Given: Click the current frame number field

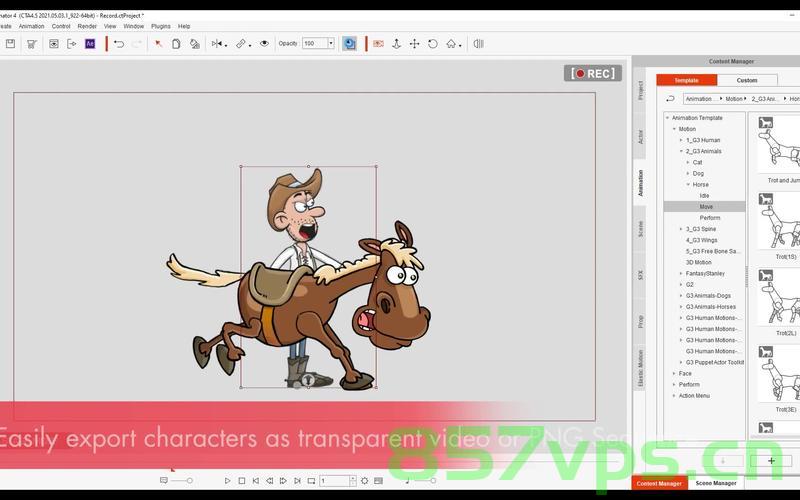Looking at the screenshot, I should [x=334, y=481].
